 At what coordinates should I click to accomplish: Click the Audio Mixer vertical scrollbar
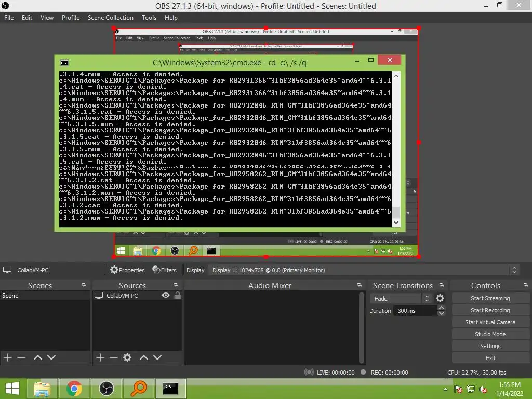(362, 327)
